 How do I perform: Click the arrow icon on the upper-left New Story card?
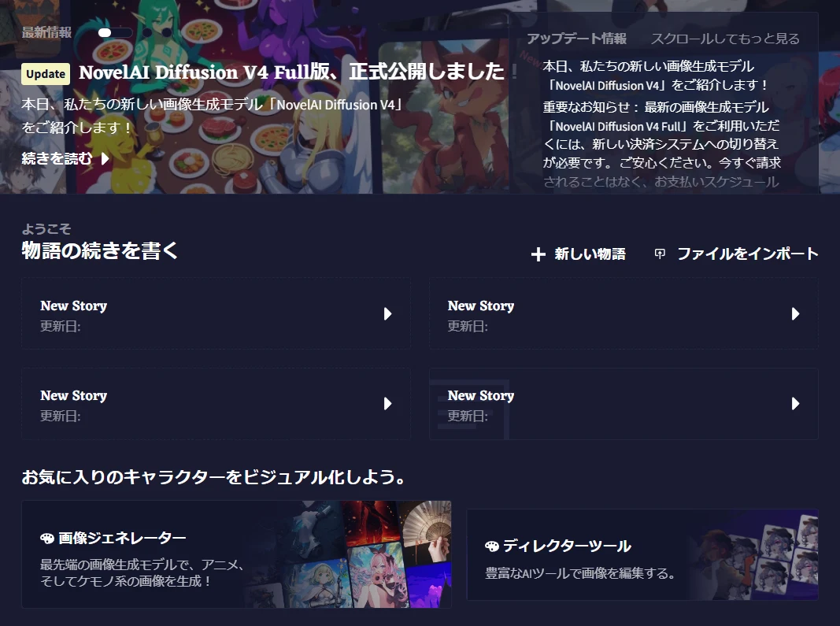click(388, 313)
